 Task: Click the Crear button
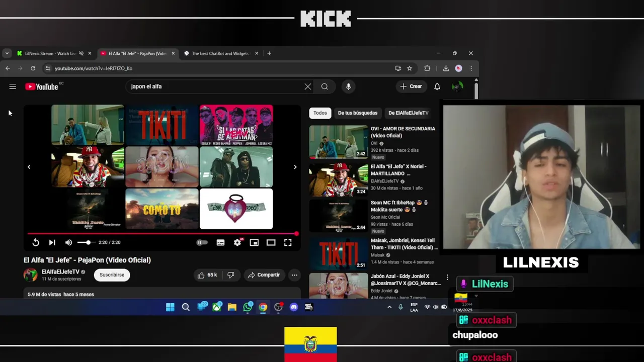point(411,86)
